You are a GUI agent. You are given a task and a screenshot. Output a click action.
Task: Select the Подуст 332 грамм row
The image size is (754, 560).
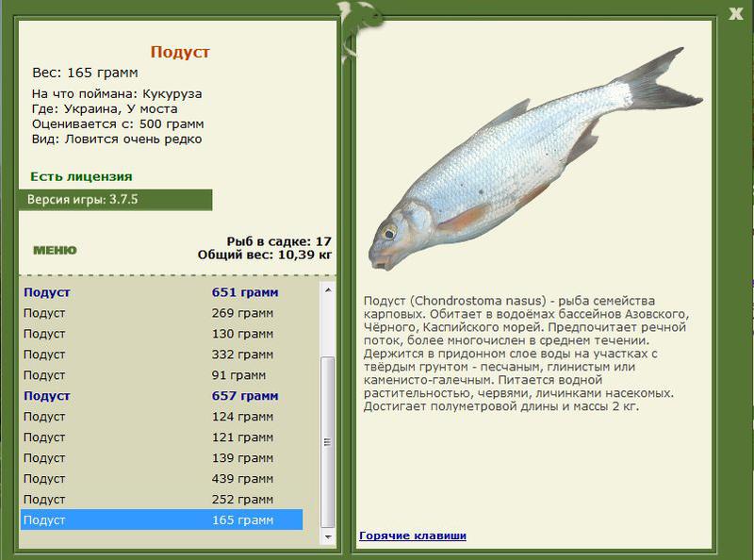click(x=161, y=354)
